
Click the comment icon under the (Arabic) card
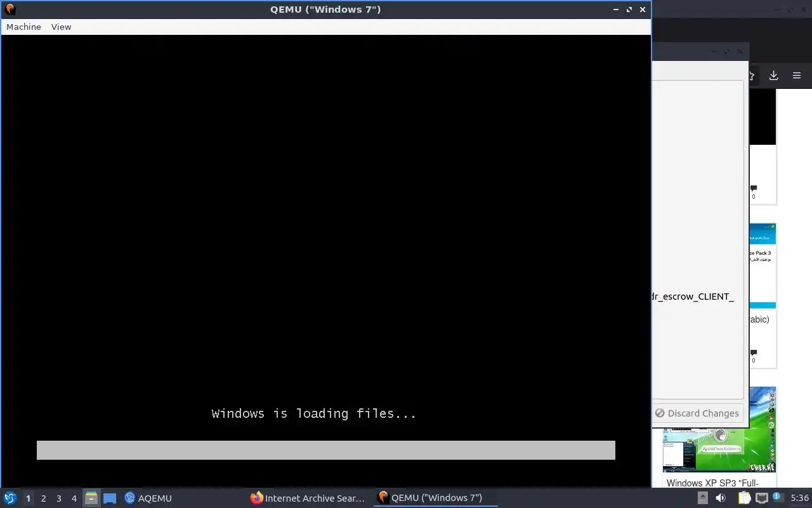(754, 352)
